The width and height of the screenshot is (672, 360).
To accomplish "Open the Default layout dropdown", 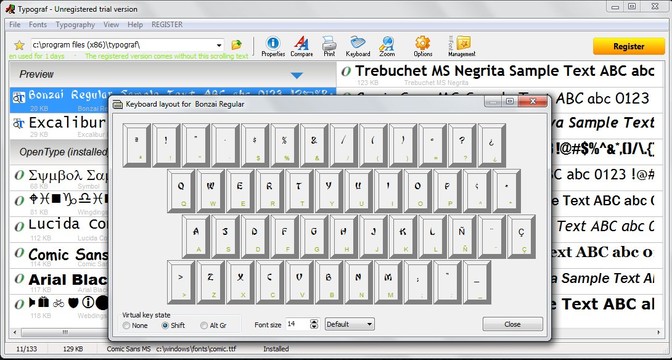I will click(x=350, y=324).
